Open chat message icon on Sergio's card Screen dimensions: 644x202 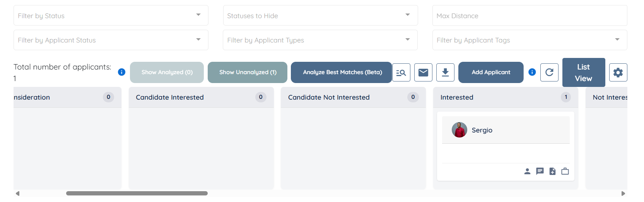[x=540, y=171]
